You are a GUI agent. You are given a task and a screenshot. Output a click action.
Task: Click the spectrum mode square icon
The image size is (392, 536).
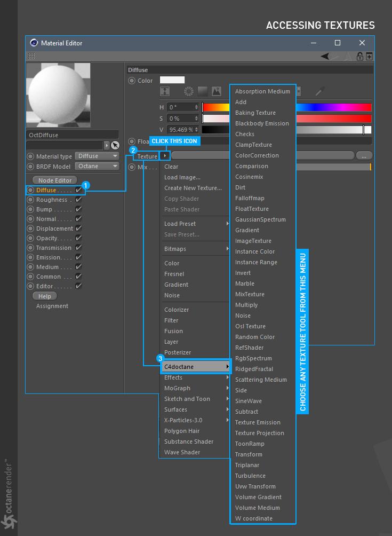203,91
